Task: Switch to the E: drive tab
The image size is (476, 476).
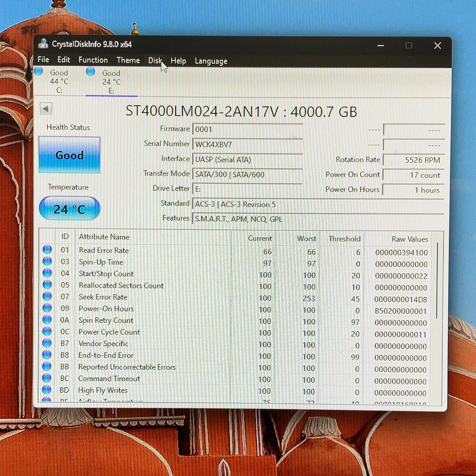Action: [111, 82]
